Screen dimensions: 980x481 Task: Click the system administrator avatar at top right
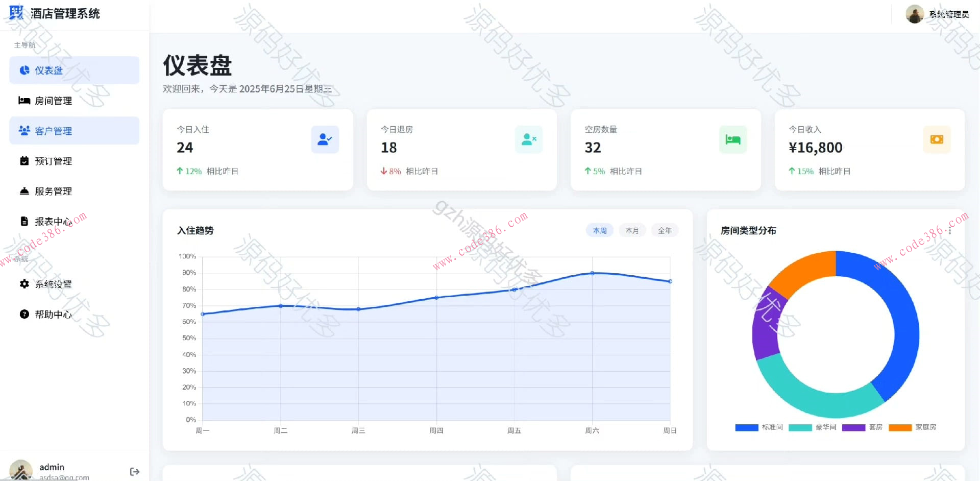[914, 14]
